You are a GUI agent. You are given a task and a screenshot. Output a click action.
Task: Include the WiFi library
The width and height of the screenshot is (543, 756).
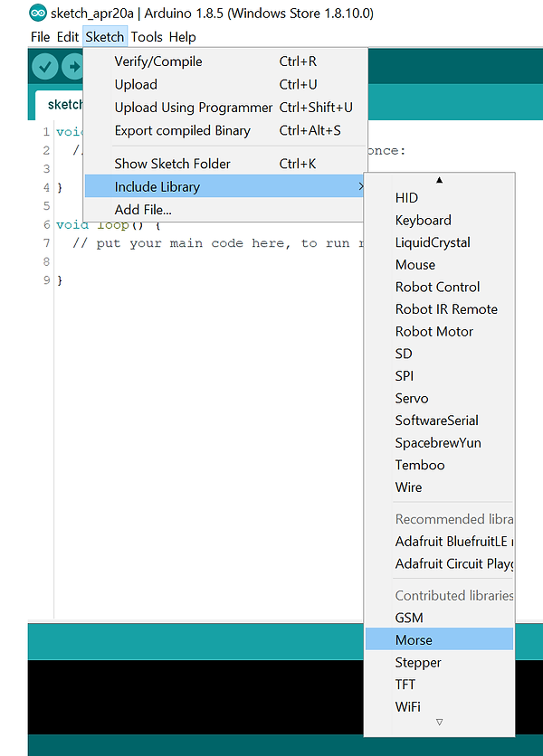439,707
